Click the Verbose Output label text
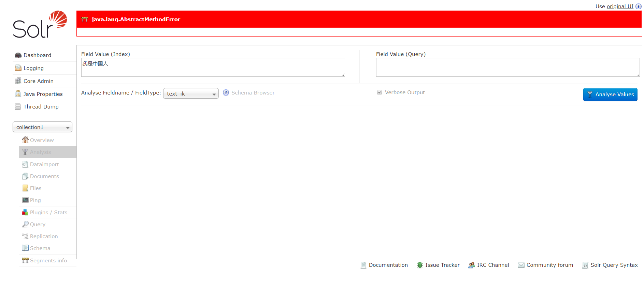Image resolution: width=644 pixels, height=290 pixels. 405,92
